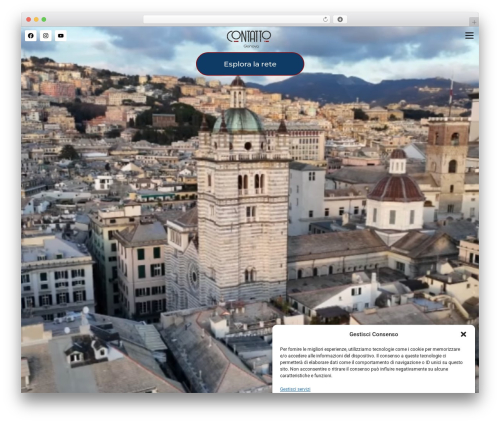Image resolution: width=500 pixels, height=423 pixels.
Task: Click the Esplora la rete button
Action: (x=250, y=64)
